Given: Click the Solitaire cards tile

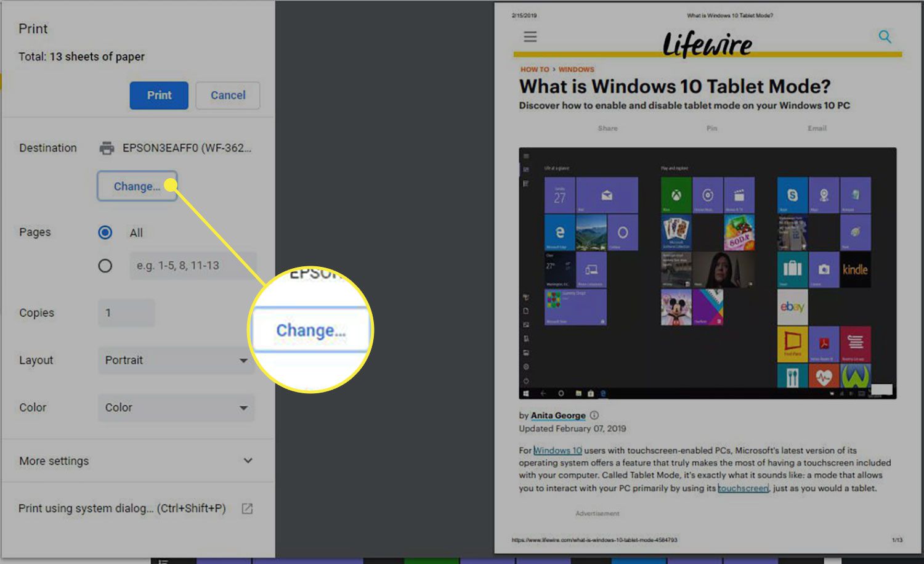Looking at the screenshot, I should pyautogui.click(x=676, y=232).
